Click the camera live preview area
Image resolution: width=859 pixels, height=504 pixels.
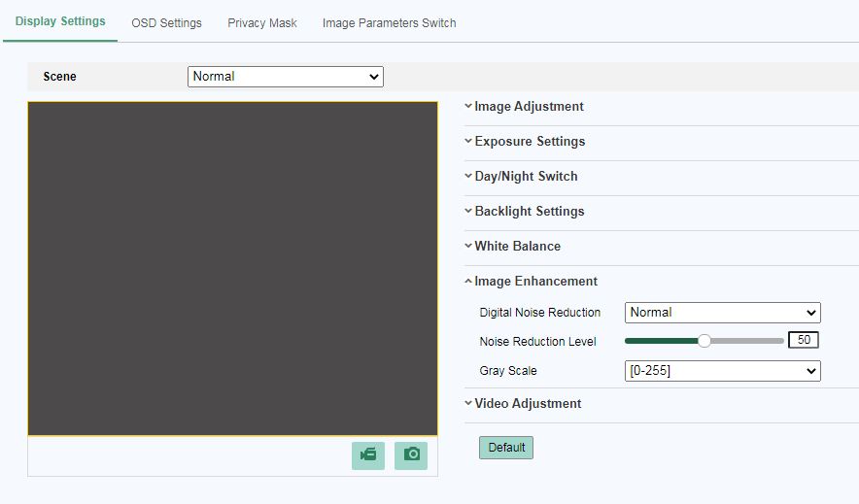point(232,268)
